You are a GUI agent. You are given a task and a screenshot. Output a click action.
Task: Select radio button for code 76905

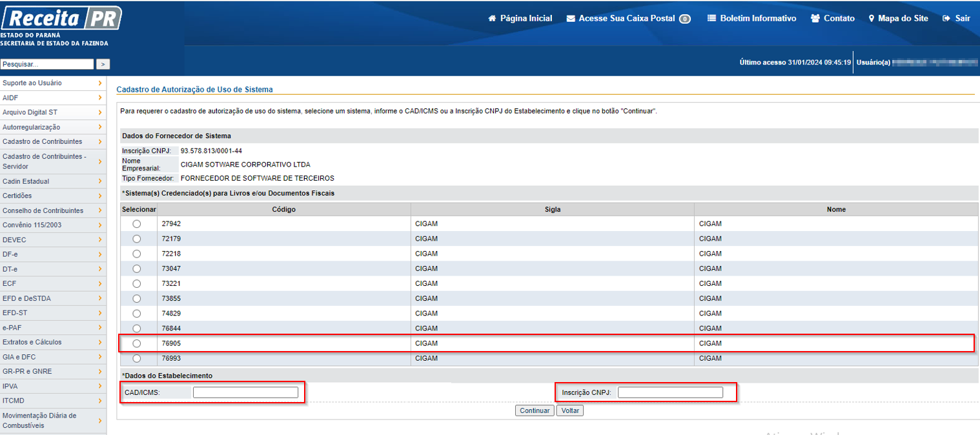137,343
